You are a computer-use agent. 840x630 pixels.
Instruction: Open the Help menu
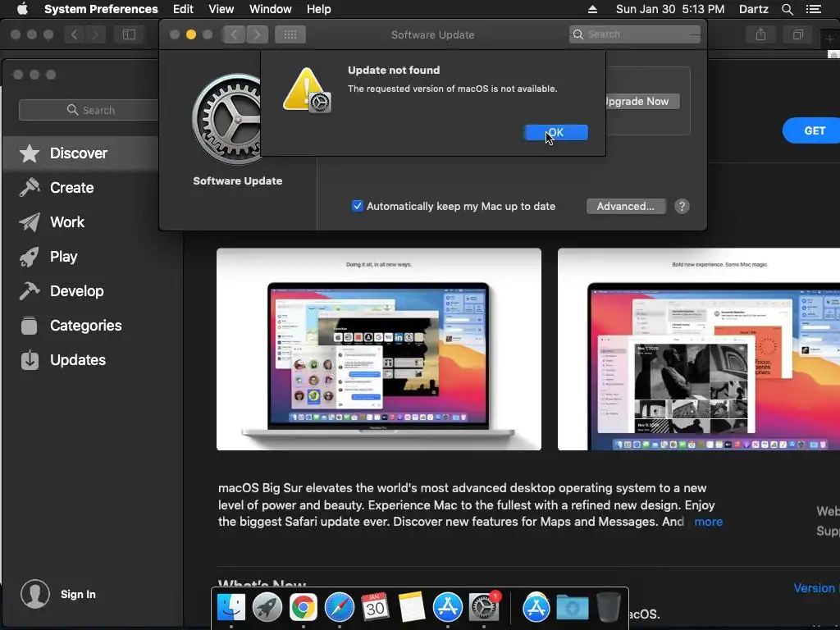(x=319, y=9)
